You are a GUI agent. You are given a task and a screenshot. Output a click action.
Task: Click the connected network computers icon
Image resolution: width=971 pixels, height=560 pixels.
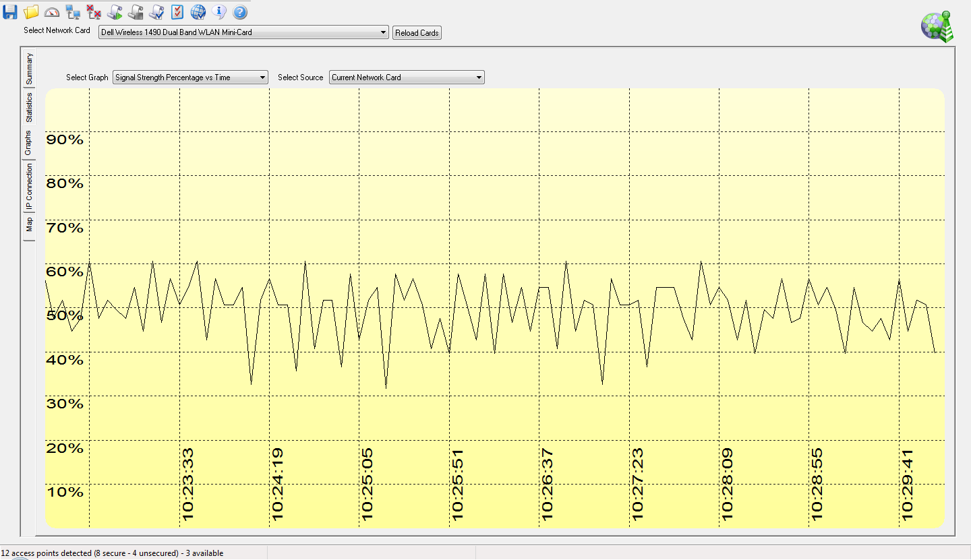(x=73, y=11)
